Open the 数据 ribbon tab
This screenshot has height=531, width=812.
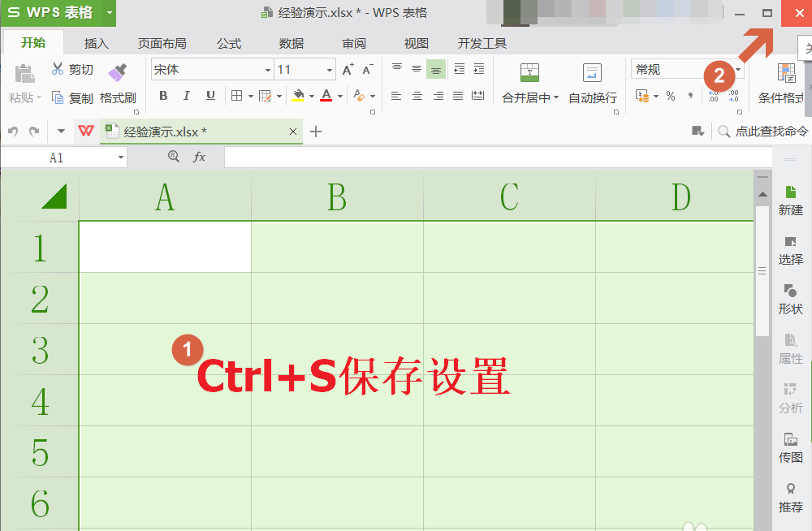(291, 43)
